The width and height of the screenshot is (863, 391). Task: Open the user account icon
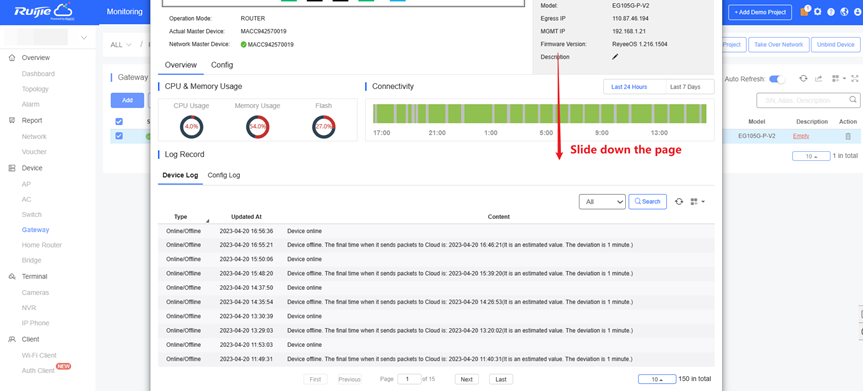(857, 12)
